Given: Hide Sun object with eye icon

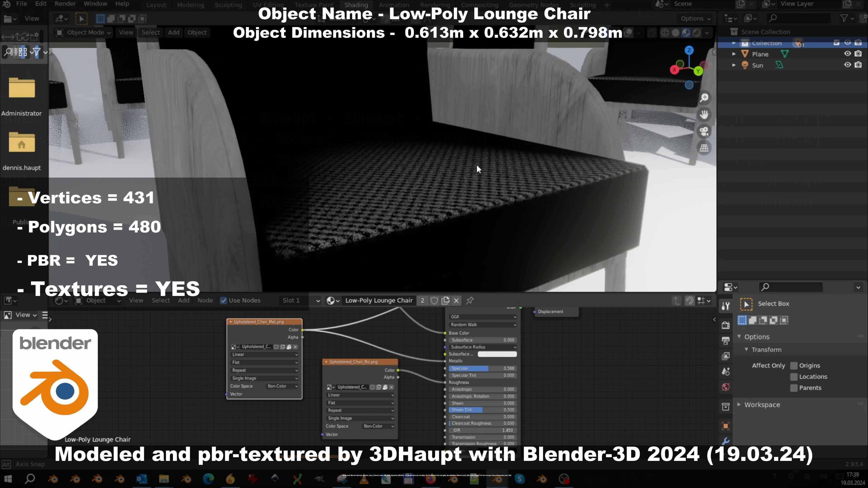Looking at the screenshot, I should tap(847, 65).
